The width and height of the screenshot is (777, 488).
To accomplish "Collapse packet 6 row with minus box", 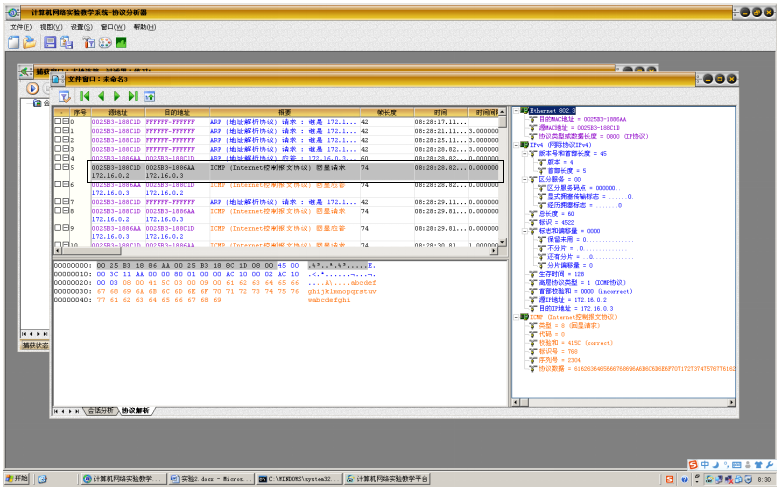I will point(65,184).
